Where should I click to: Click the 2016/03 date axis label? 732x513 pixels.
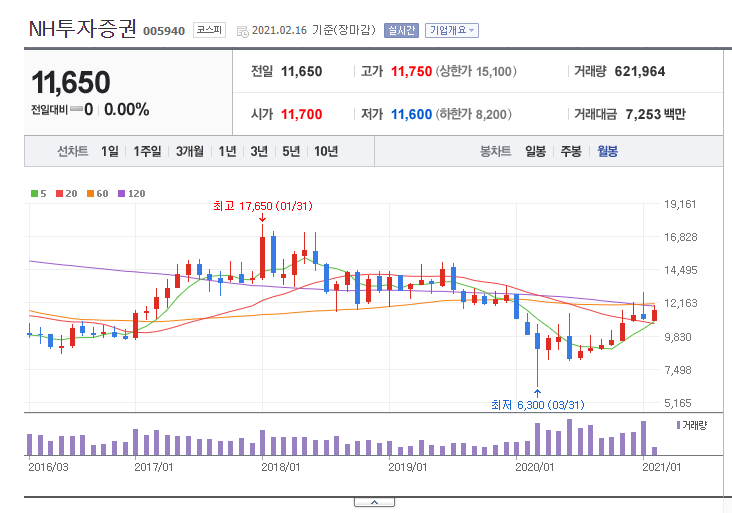pos(48,467)
